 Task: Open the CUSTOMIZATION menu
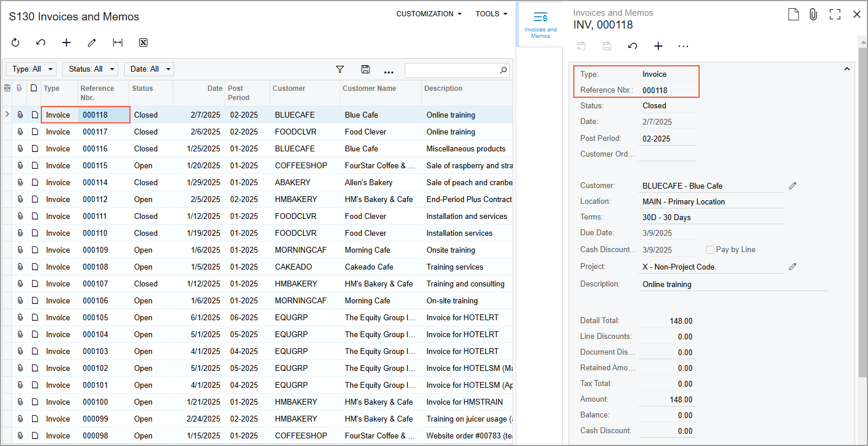tap(429, 14)
